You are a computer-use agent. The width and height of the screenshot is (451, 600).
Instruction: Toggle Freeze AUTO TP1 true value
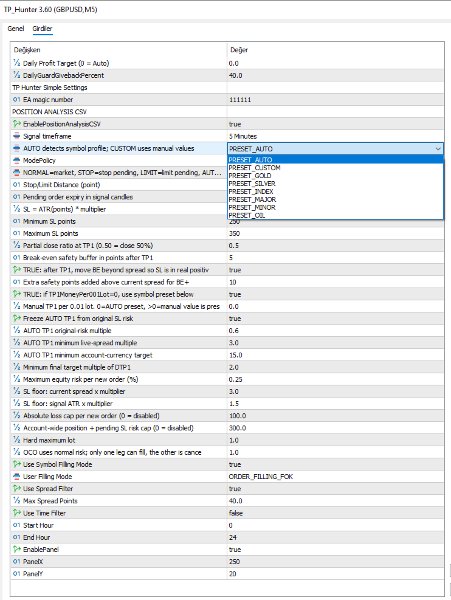[x=235, y=318]
